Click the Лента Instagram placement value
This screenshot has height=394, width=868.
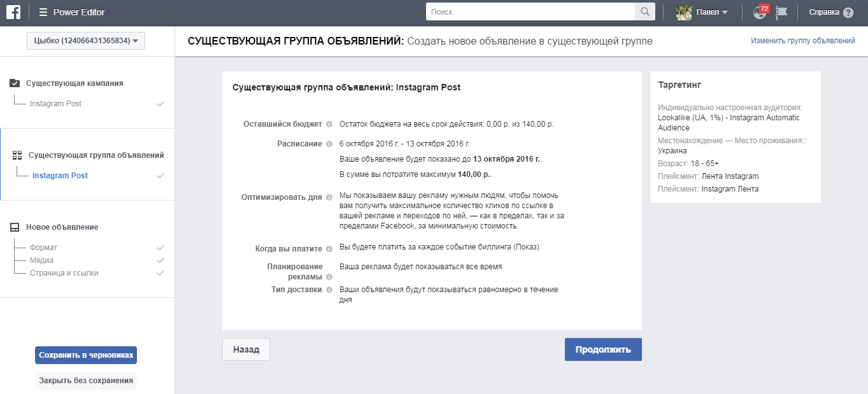pyautogui.click(x=730, y=176)
